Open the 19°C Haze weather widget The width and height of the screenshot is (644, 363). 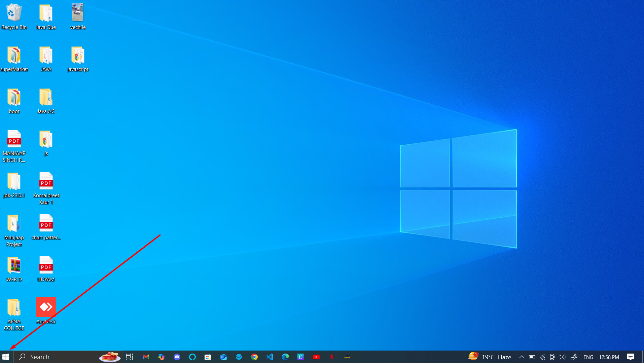click(490, 357)
